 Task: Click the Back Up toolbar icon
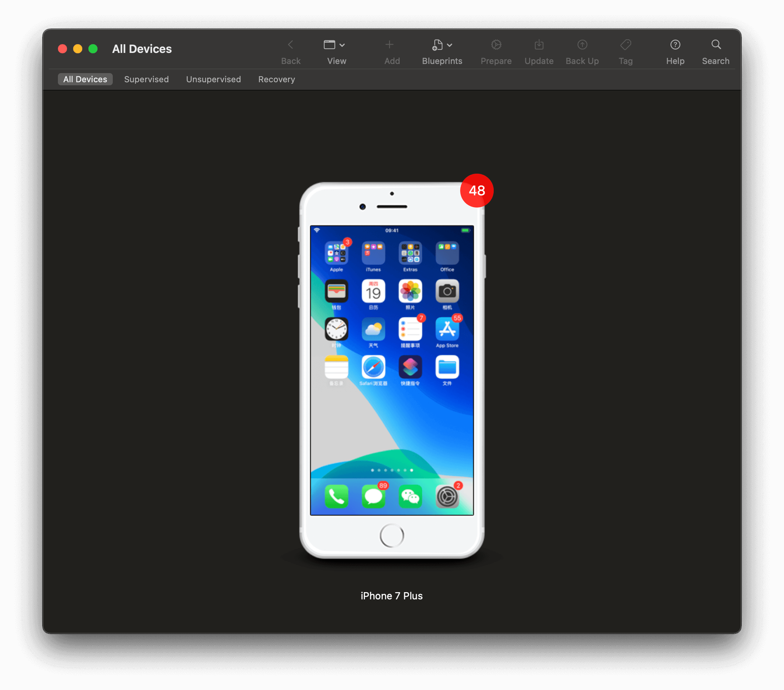click(x=582, y=45)
